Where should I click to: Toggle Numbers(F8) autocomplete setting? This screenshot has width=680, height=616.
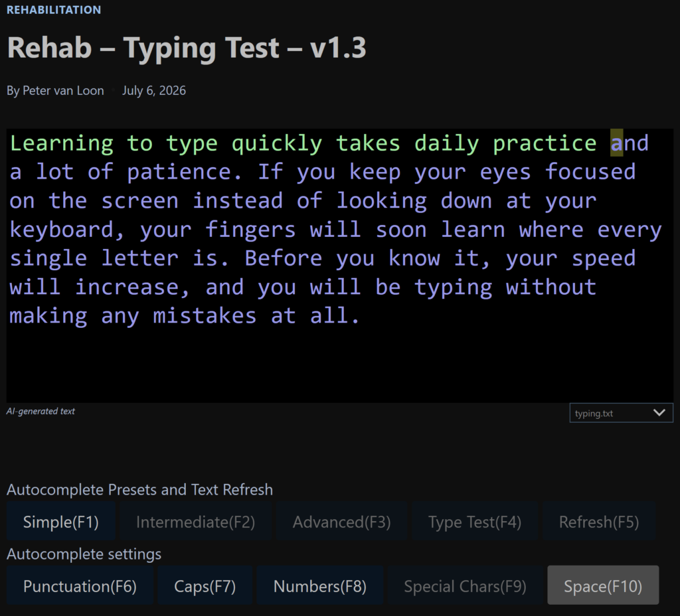pyautogui.click(x=320, y=586)
